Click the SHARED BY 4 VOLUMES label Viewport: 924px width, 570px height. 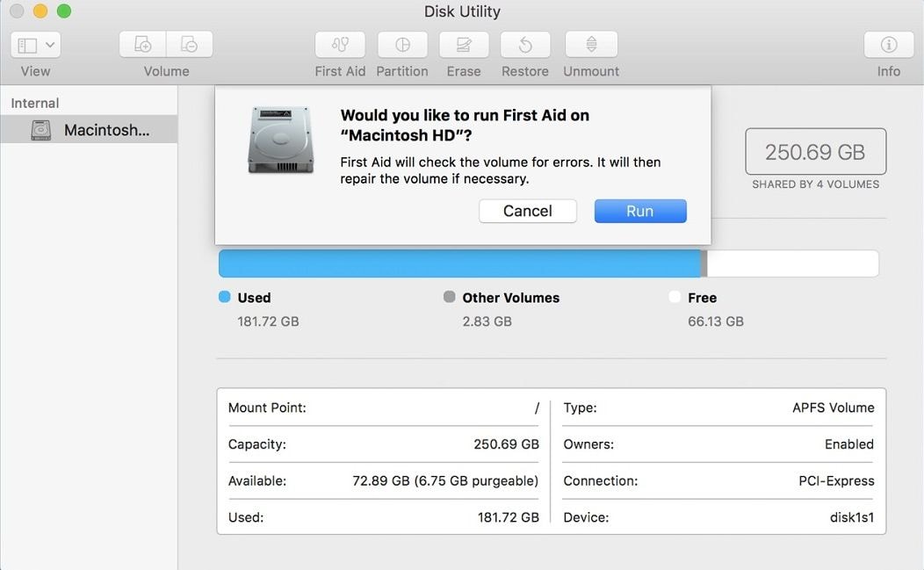pyautogui.click(x=816, y=184)
